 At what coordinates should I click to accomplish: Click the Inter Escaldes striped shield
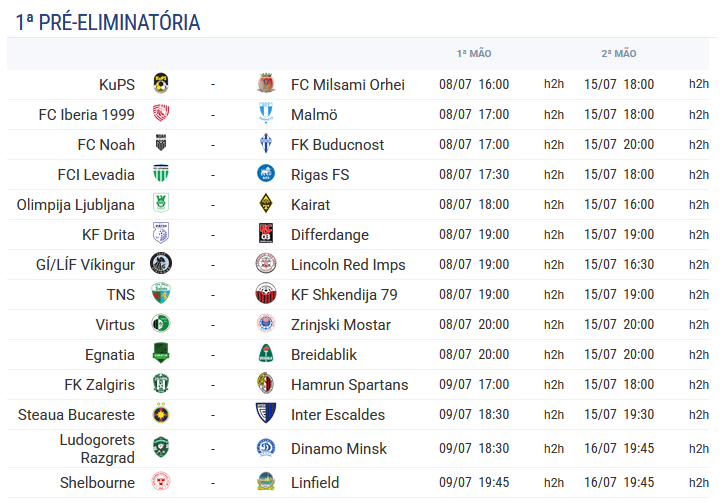pos(266,413)
